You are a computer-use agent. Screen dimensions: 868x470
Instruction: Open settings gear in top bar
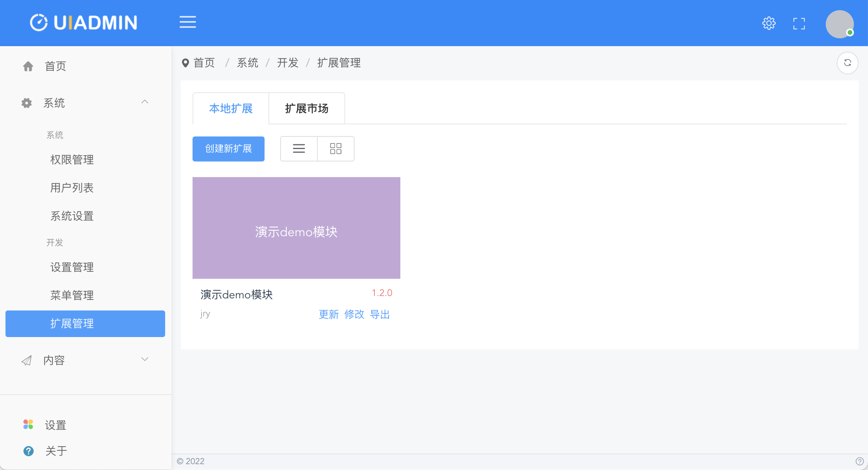click(x=769, y=23)
